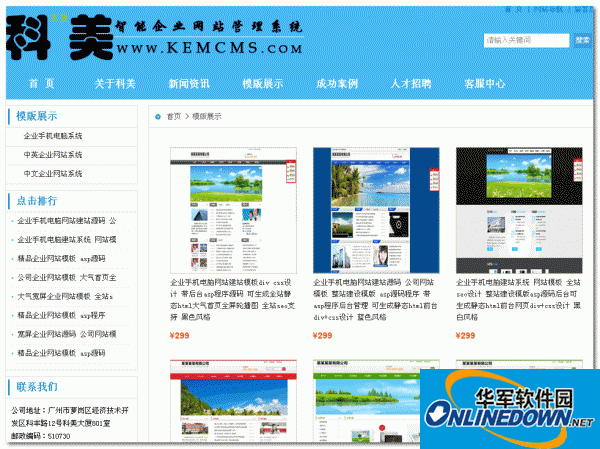Click in the keyword search field
This screenshot has width=600, height=449.
(526, 40)
